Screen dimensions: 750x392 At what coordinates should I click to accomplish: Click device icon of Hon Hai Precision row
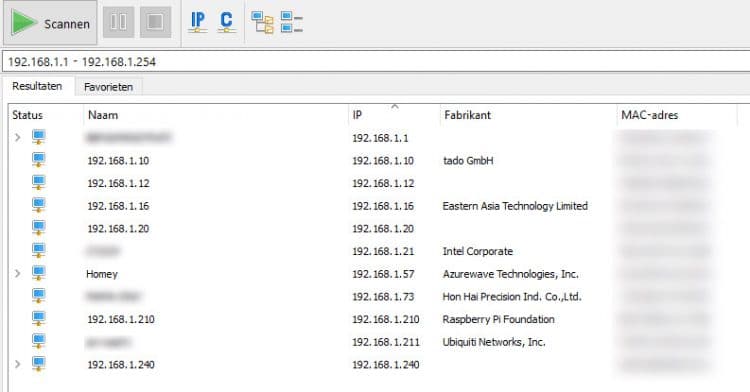(39, 296)
